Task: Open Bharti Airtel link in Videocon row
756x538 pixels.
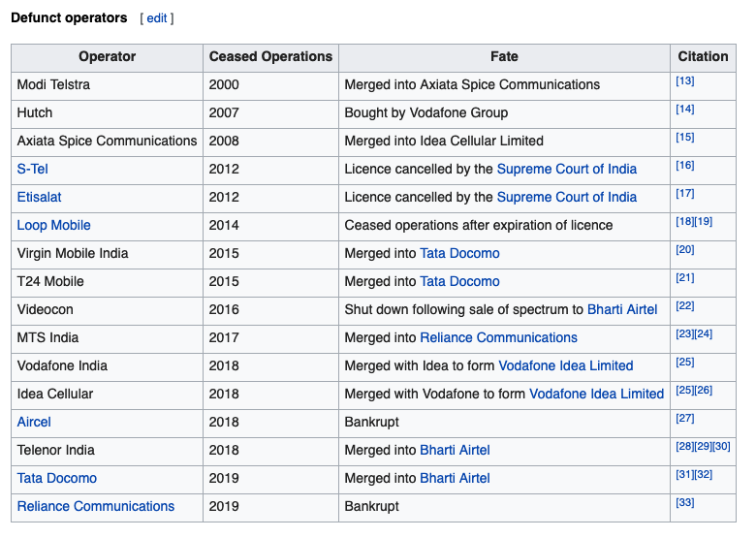Action: [622, 309]
